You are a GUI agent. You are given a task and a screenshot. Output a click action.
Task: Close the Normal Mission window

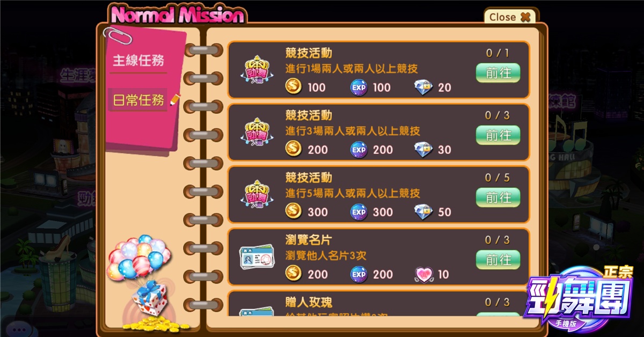point(510,17)
